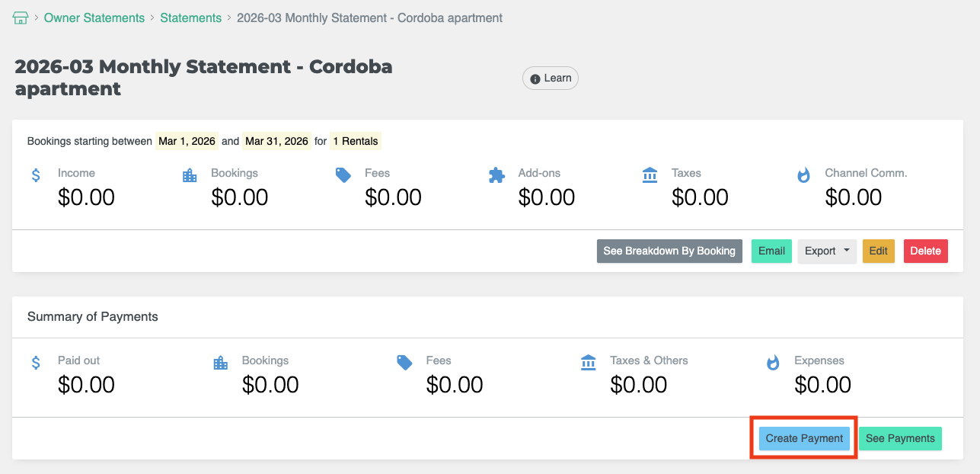Edit the statement with yellow Edit button
Screen dimensions: 980x474
coord(878,251)
